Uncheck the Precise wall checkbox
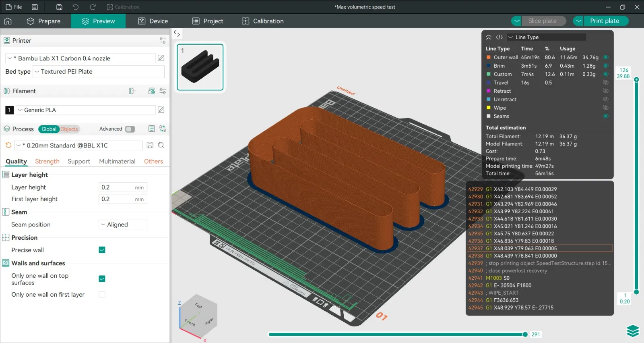The image size is (644, 343). (102, 250)
